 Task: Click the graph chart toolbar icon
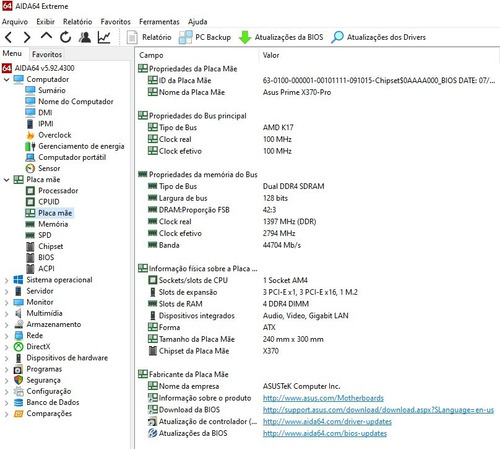coord(104,37)
